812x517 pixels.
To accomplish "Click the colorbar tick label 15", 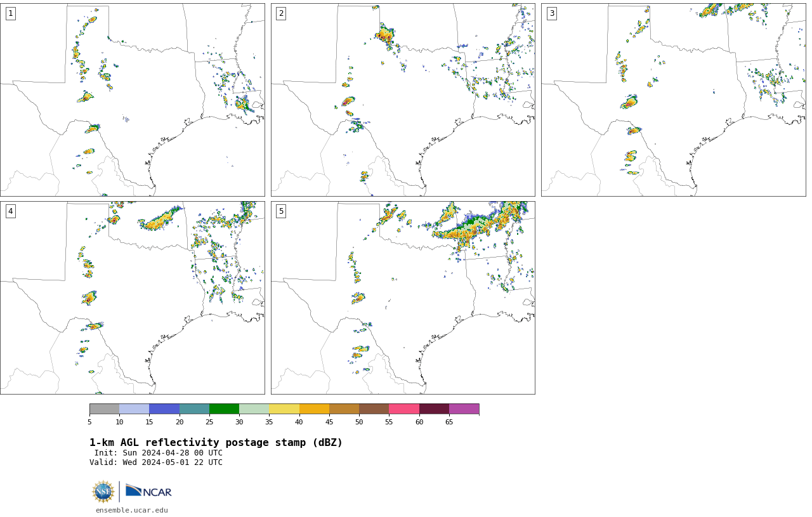I will [x=149, y=422].
